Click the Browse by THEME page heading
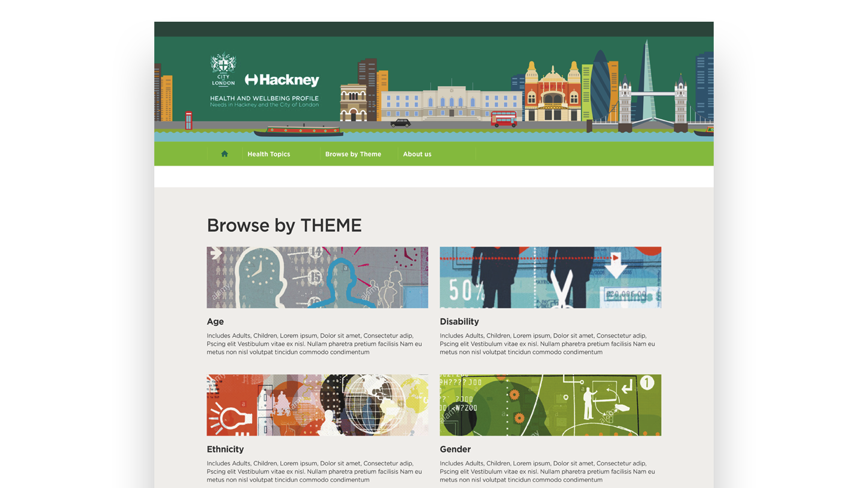The width and height of the screenshot is (868, 488). [x=284, y=225]
